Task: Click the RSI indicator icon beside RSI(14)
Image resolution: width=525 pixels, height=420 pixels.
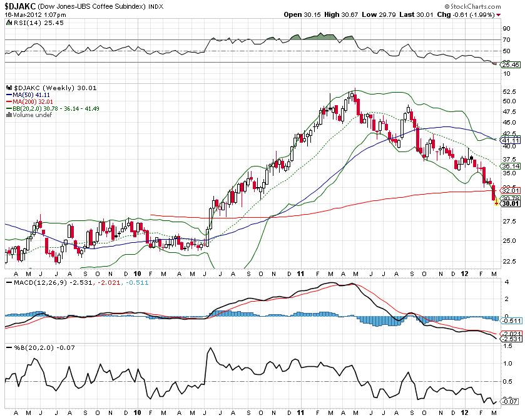Action: coord(9,23)
